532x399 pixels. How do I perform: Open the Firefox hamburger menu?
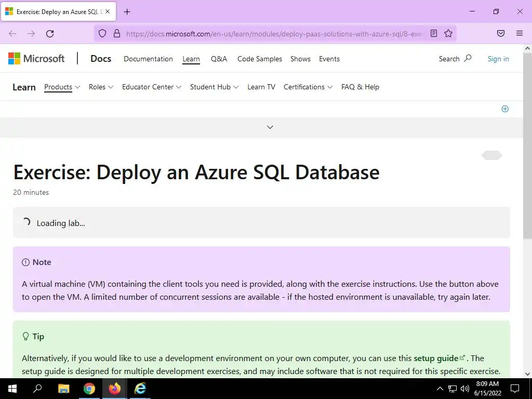pyautogui.click(x=520, y=33)
